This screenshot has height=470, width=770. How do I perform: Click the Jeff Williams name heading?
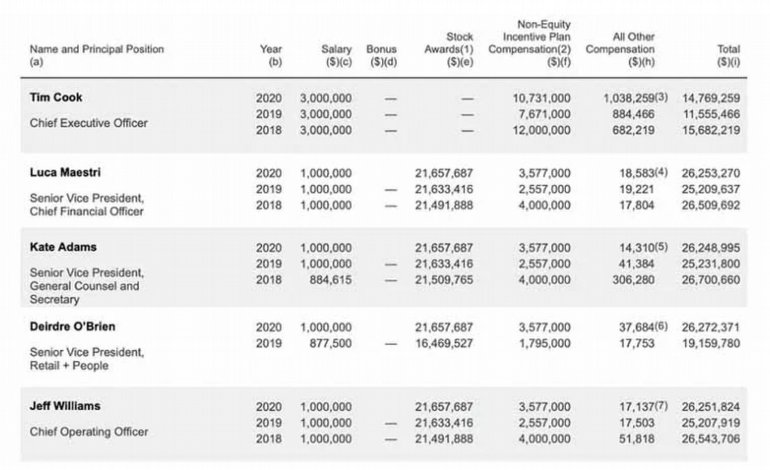(64, 408)
